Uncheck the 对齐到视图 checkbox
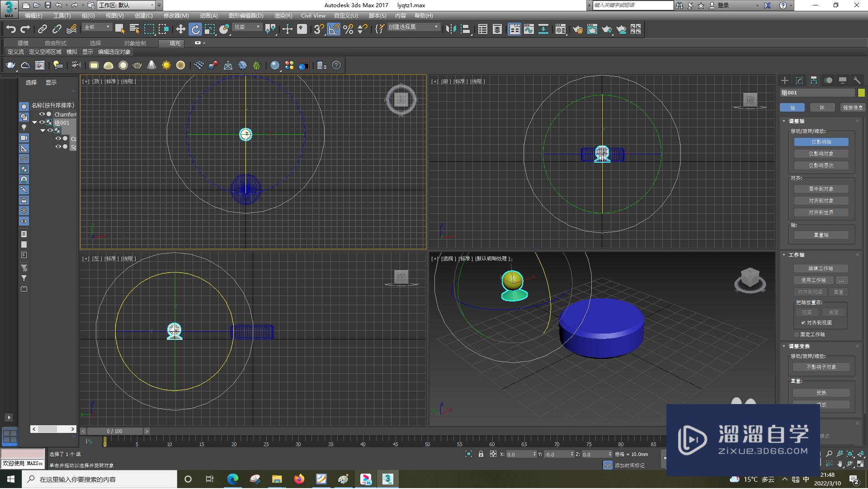The height and width of the screenshot is (489, 868). (803, 323)
